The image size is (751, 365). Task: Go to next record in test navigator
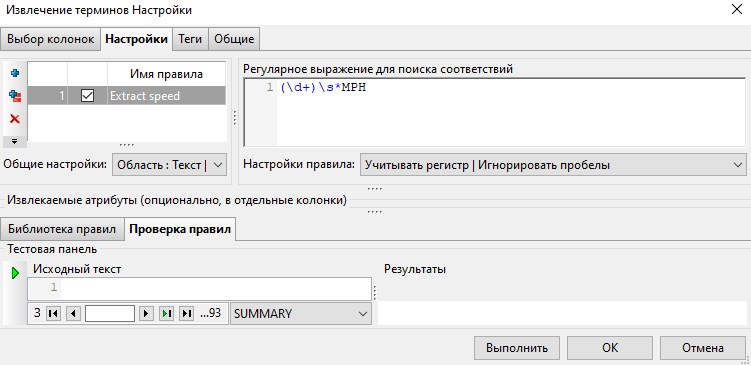pos(146,314)
